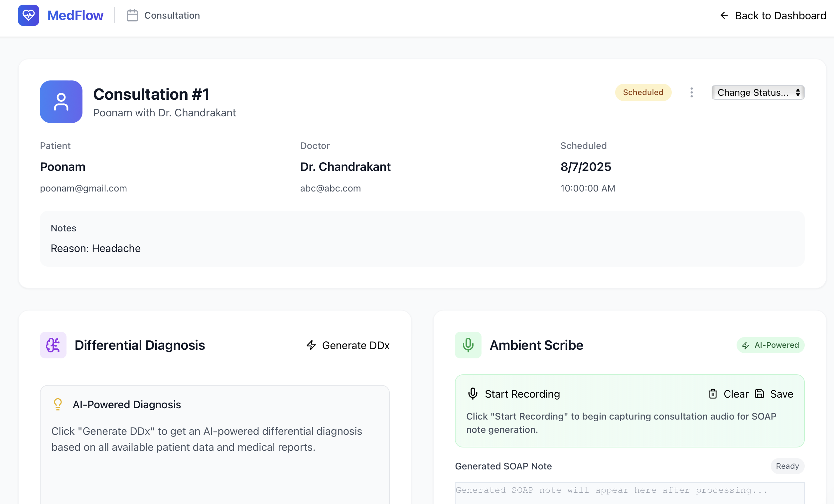
Task: Open the Change Status dropdown
Action: [758, 92]
